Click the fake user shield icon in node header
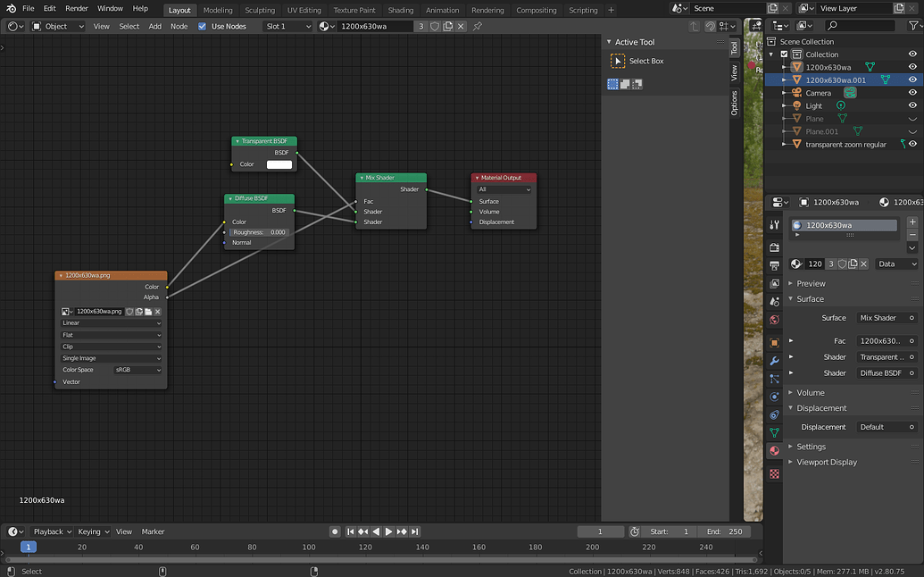Viewport: 924px width, 577px height. [435, 26]
